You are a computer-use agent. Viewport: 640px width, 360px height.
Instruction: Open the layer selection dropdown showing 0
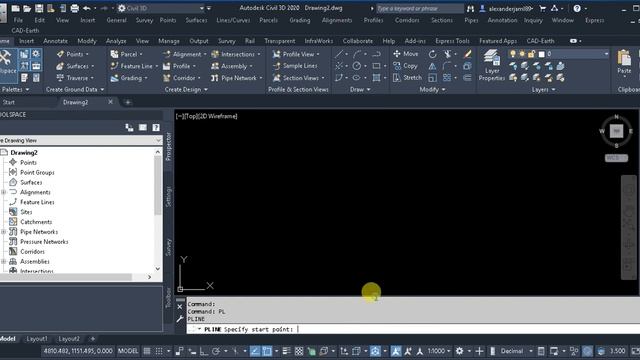coord(606,54)
